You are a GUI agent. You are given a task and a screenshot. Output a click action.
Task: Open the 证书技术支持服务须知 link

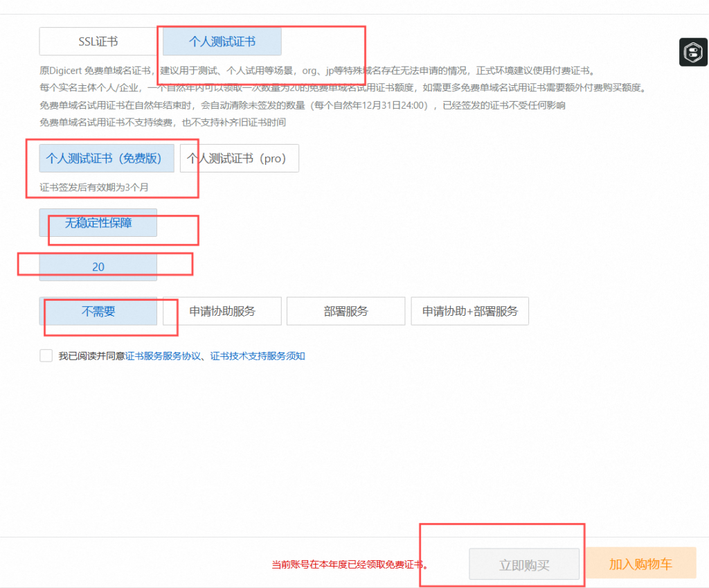pos(258,356)
